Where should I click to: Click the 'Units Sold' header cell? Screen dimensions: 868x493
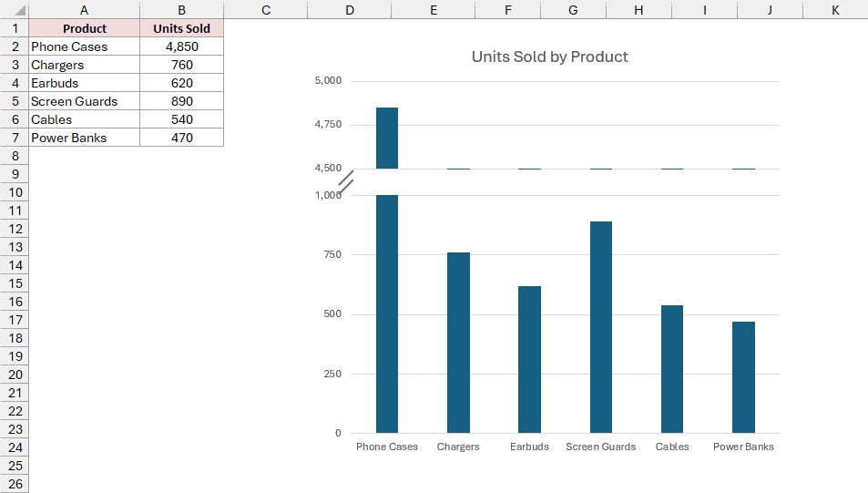181,28
